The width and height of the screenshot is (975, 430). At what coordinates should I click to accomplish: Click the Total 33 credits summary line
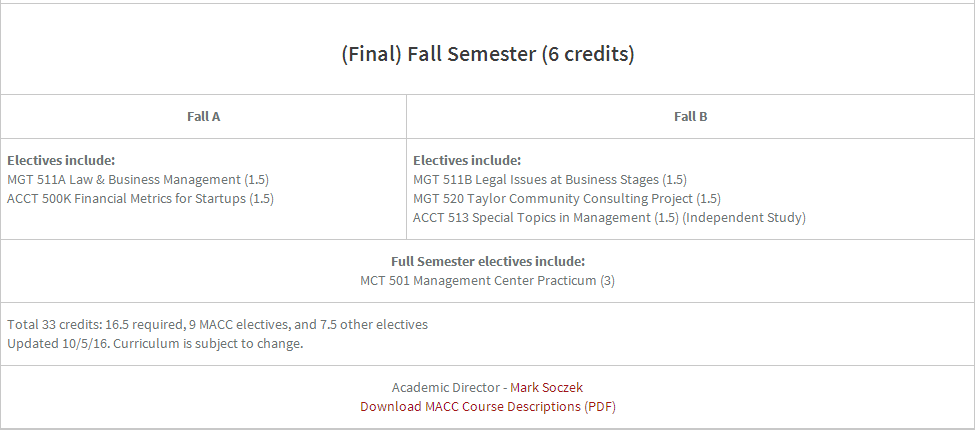(218, 324)
